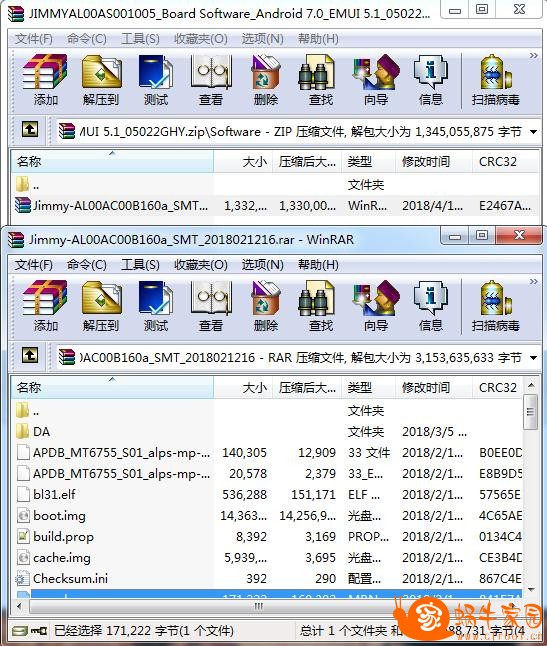Image resolution: width=547 pixels, height=646 pixels.
Task: Click address bar path in top window
Action: pyautogui.click(x=300, y=132)
